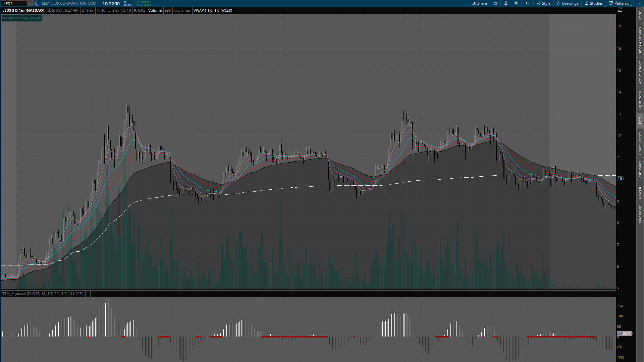Click the price marker 10 on axis
The width and height of the screenshot is (644, 362).
click(x=620, y=179)
